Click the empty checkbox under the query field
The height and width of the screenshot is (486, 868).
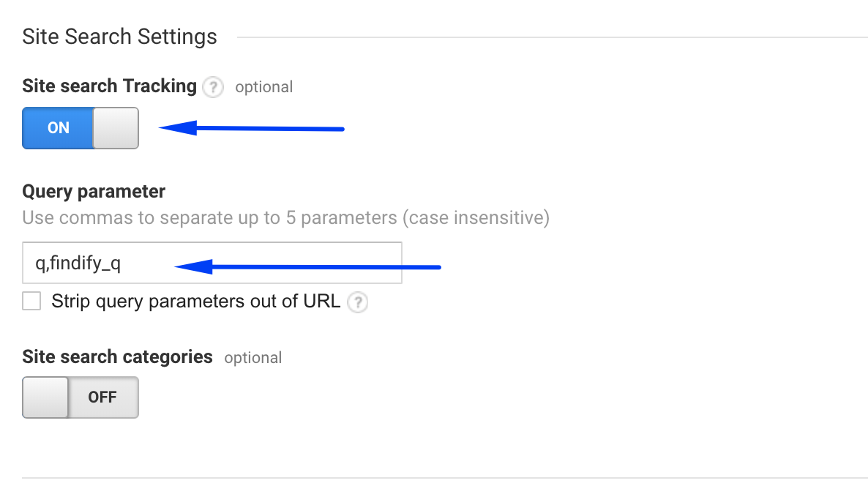tap(31, 301)
